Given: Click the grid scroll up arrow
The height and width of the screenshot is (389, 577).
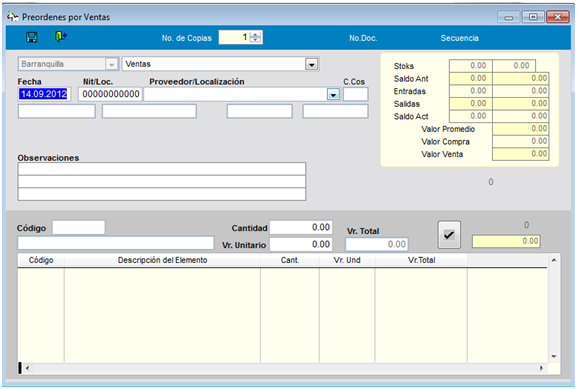Looking at the screenshot, I should click(x=553, y=260).
